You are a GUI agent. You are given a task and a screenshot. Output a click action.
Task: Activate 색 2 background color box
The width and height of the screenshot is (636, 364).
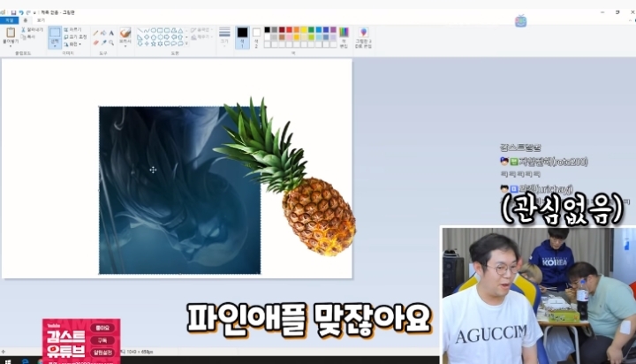point(256,38)
